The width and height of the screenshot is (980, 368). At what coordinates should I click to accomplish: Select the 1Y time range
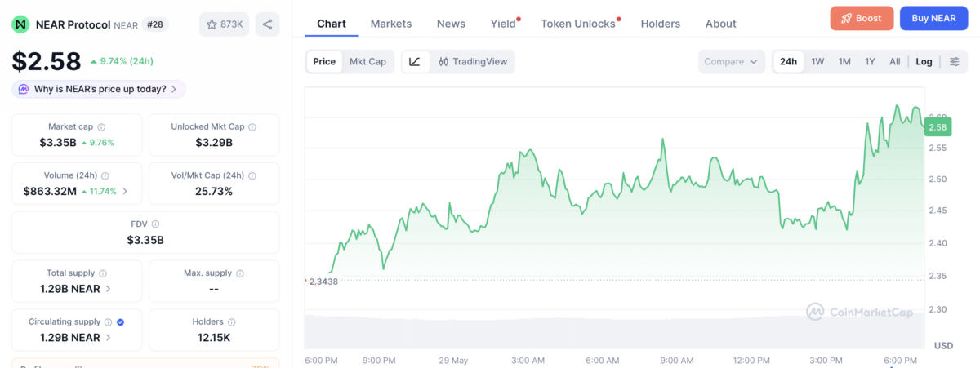click(x=870, y=61)
